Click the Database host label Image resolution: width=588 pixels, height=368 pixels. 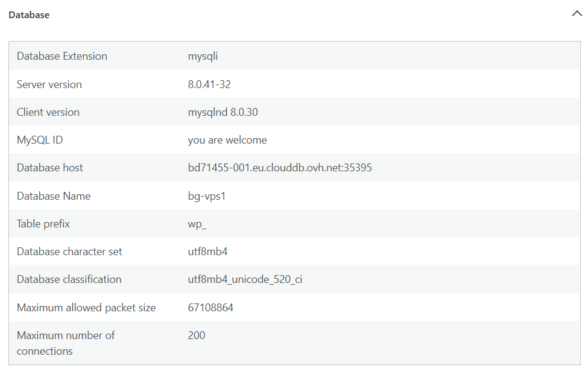[50, 168]
